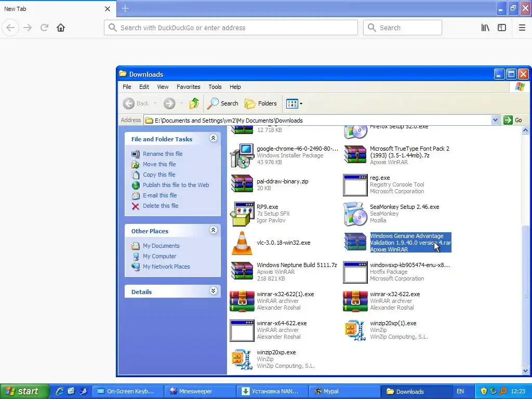Click the Explorer Back button
Viewport: 532px width, 399px height.
(136, 103)
